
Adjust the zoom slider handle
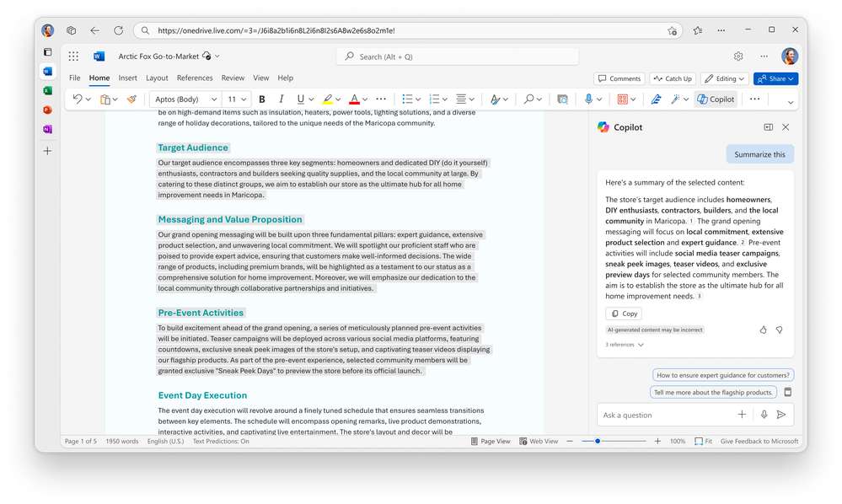point(597,441)
